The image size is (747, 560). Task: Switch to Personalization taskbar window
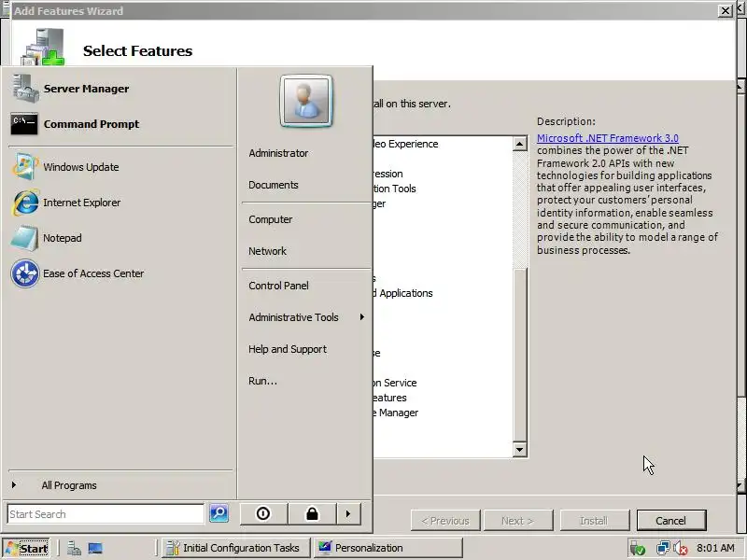388,548
